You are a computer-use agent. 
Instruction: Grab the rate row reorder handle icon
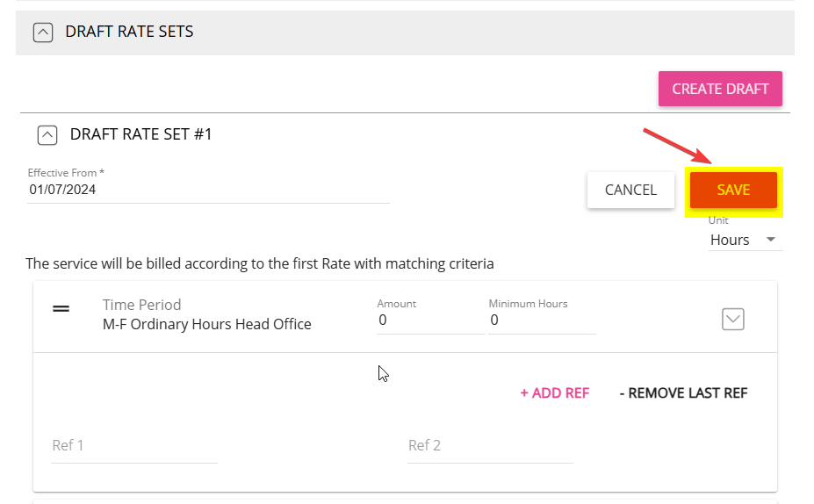[x=61, y=309]
